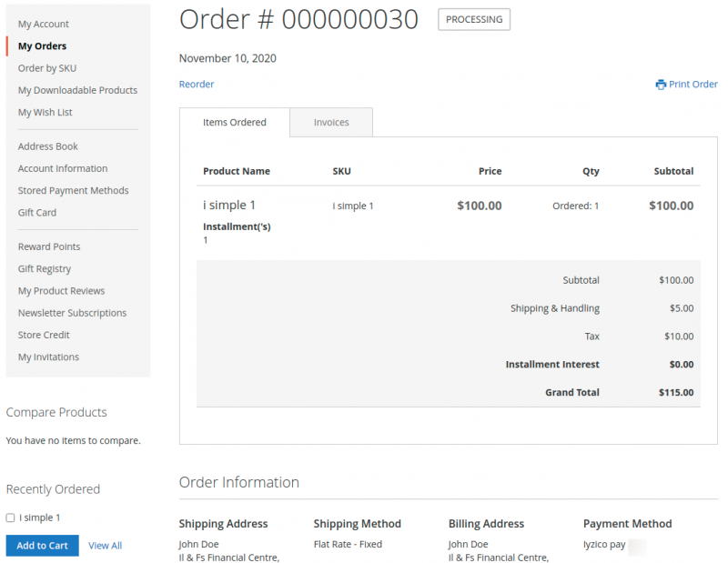Open the Address Book page
Image resolution: width=728 pixels, height=563 pixels.
pyautogui.click(x=47, y=146)
